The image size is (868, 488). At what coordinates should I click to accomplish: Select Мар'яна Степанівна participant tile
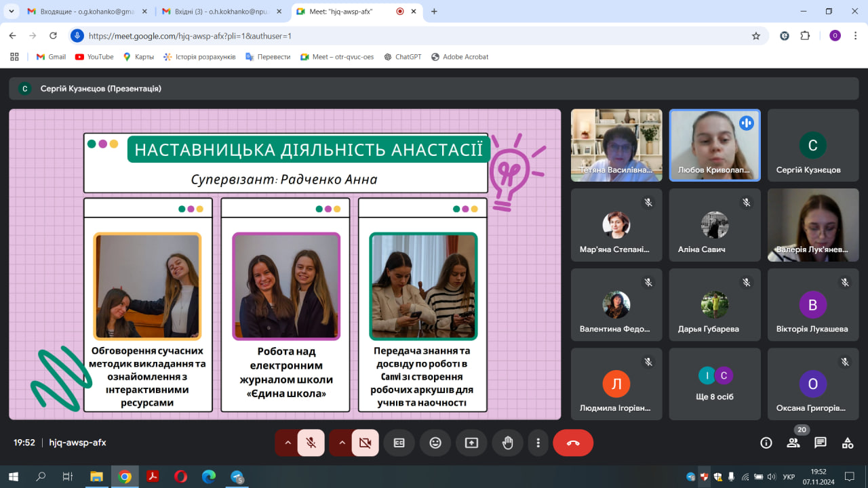click(616, 225)
